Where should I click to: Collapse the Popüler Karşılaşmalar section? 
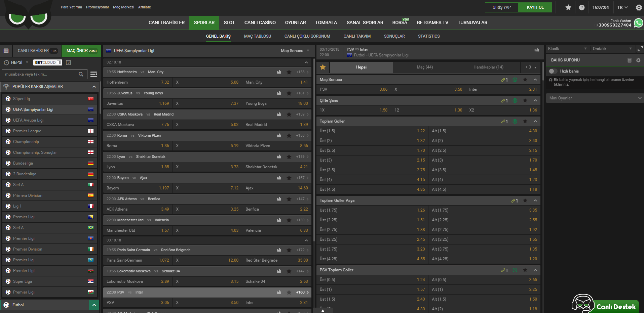94,87
